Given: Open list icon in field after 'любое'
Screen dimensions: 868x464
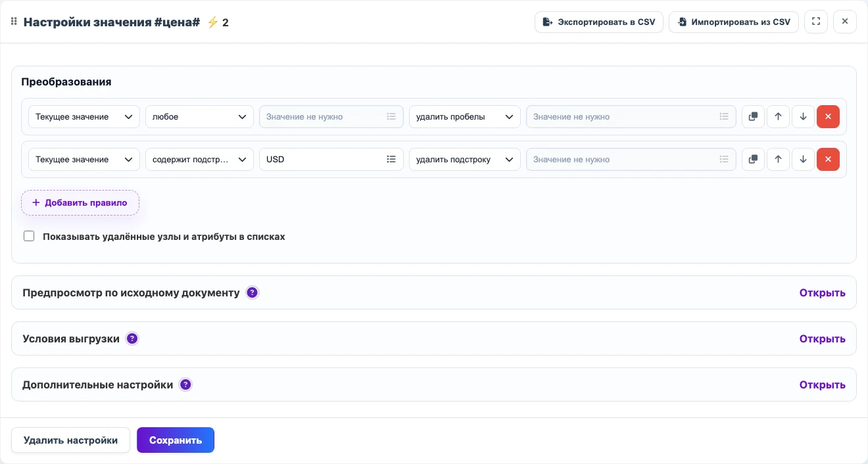Looking at the screenshot, I should tap(391, 116).
